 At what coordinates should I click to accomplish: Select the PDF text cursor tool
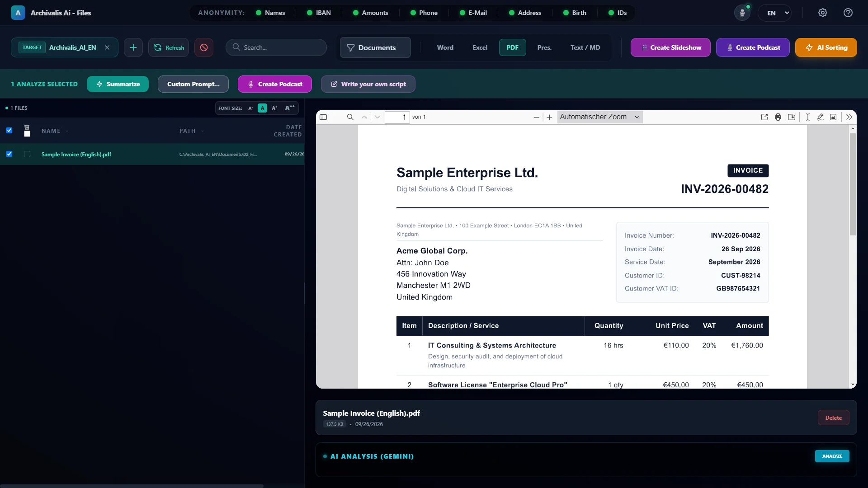pyautogui.click(x=807, y=117)
